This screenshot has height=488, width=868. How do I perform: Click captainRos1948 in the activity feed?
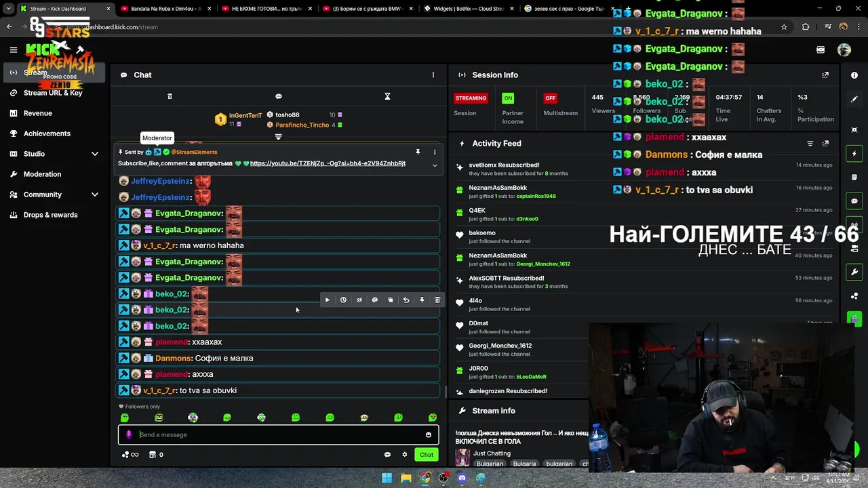pos(536,196)
